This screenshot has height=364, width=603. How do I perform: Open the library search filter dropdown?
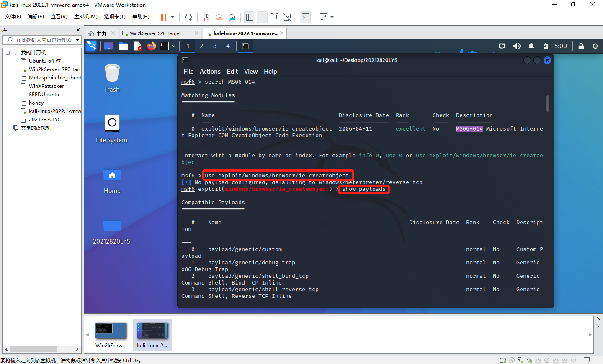click(77, 40)
